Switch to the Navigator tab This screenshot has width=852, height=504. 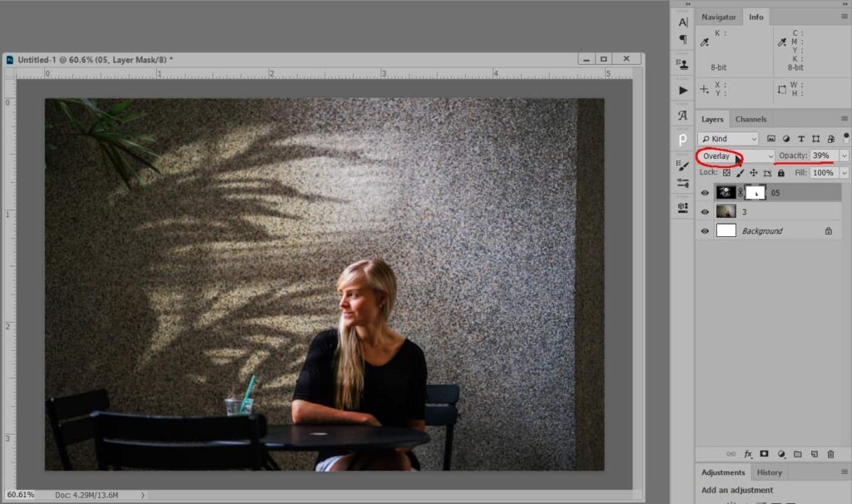coord(718,17)
